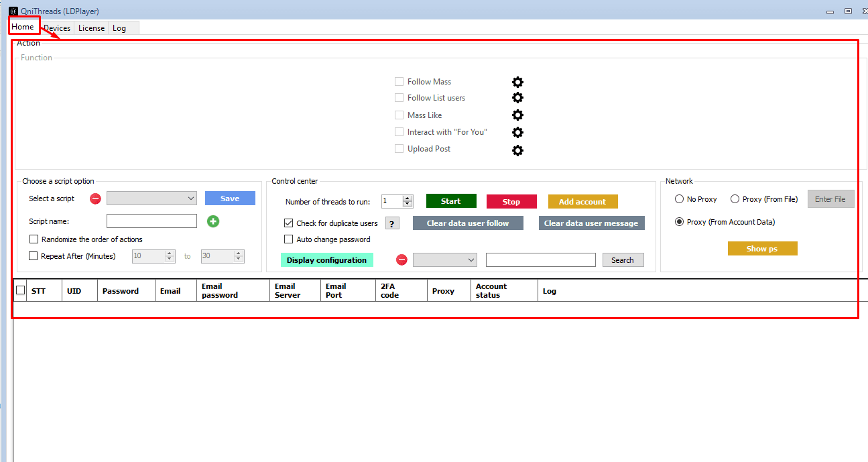Click the red Stop button
This screenshot has height=462, width=868.
click(511, 201)
